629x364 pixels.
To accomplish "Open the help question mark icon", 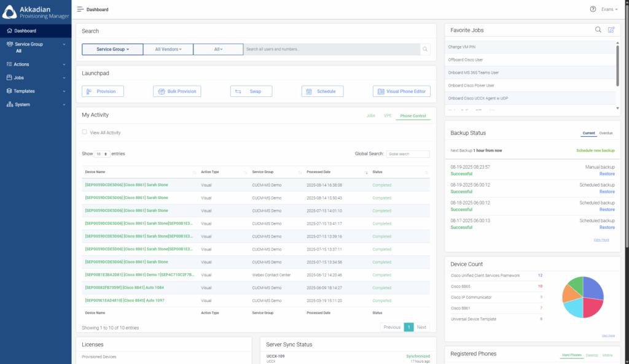I will (593, 9).
